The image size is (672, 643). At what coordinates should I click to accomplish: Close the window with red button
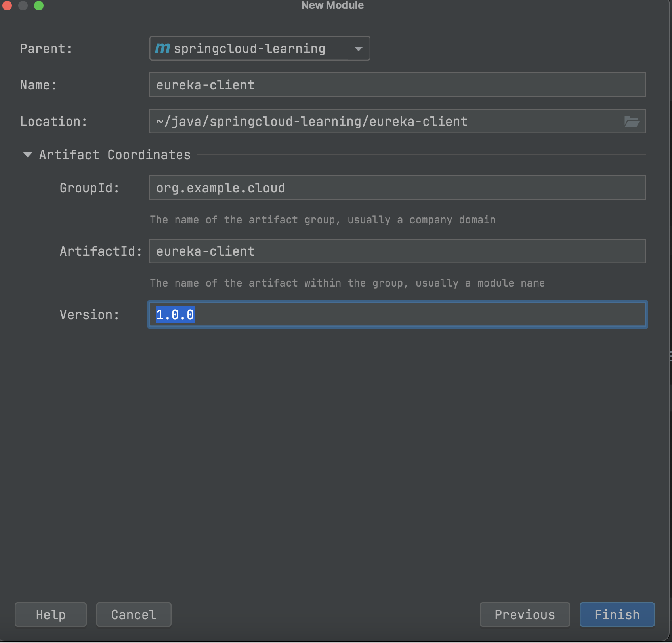click(x=7, y=6)
